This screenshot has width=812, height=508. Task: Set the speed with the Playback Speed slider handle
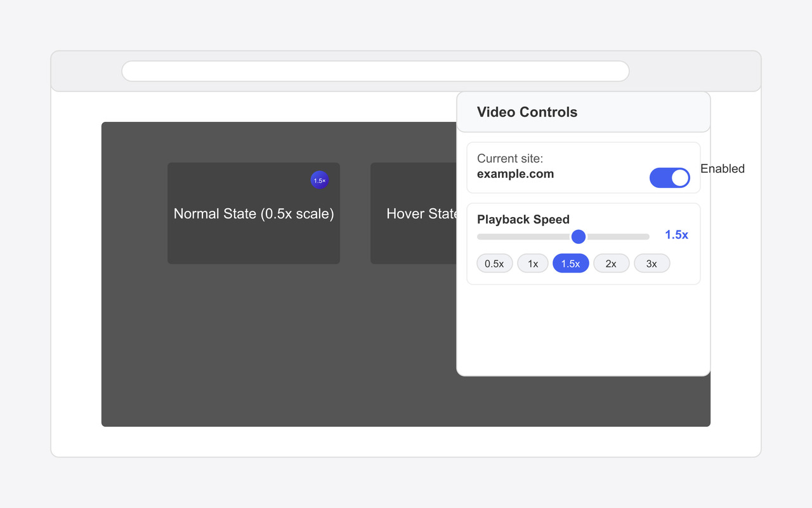579,237
